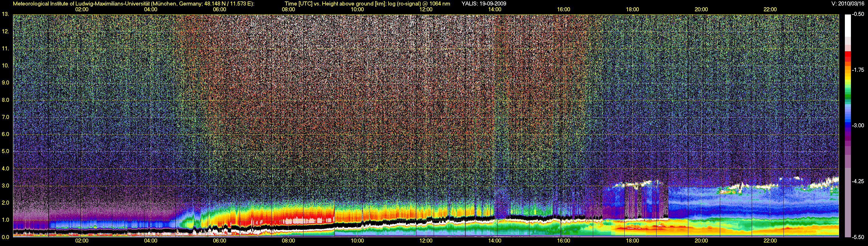This screenshot has width=868, height=246.
Task: Select '06:00' on the bottom time axis
Action: click(219, 241)
